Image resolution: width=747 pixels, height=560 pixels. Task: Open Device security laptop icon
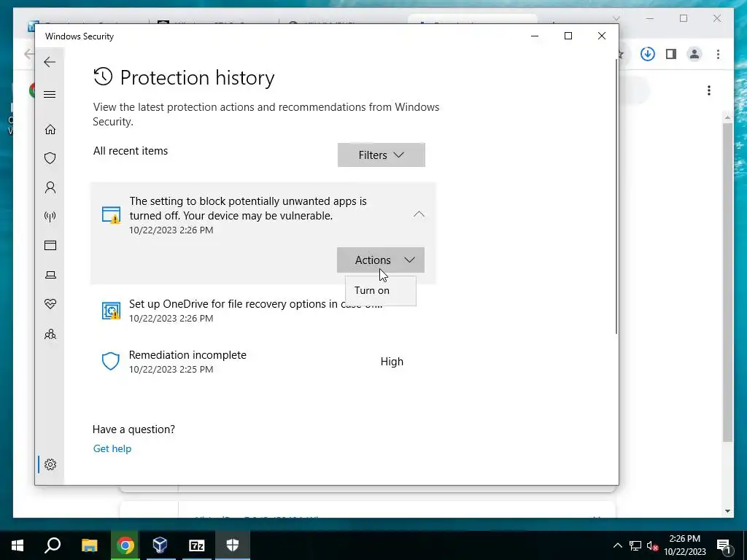(x=50, y=275)
